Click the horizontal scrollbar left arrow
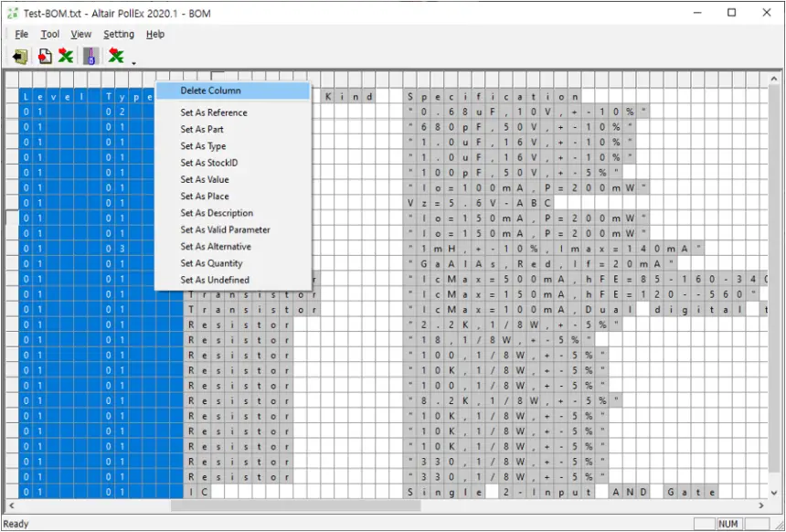 (11, 505)
